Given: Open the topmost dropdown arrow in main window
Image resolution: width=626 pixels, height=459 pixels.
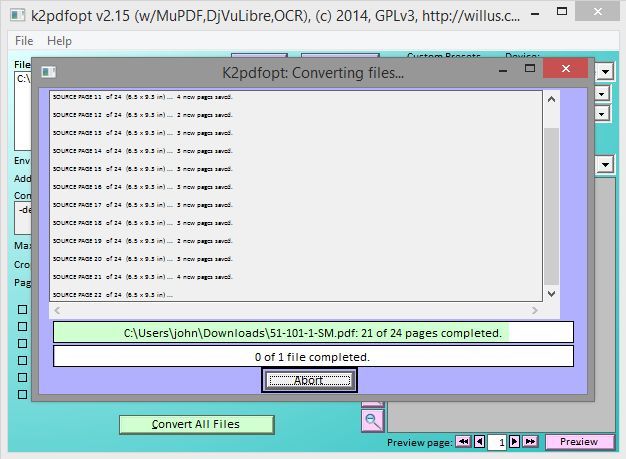Looking at the screenshot, I should pyautogui.click(x=605, y=72).
